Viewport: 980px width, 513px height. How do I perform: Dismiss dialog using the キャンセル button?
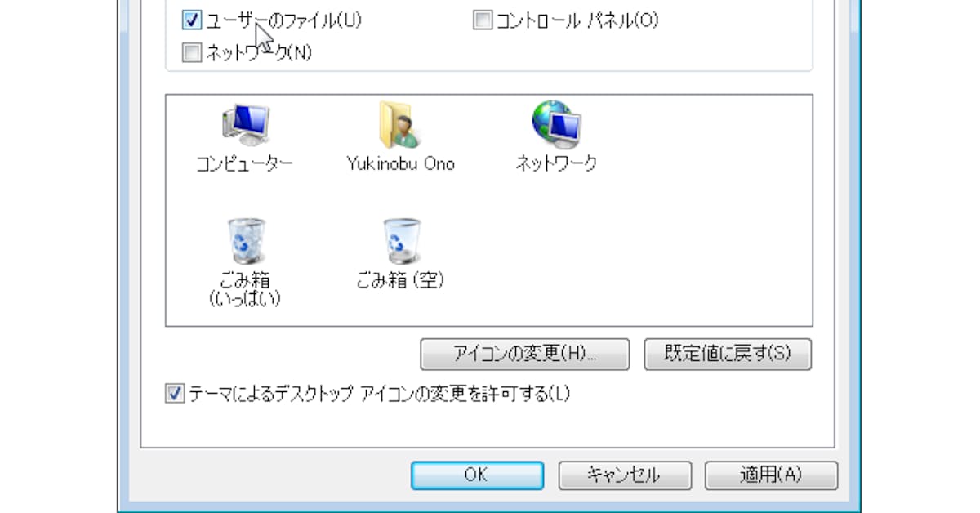pos(625,475)
